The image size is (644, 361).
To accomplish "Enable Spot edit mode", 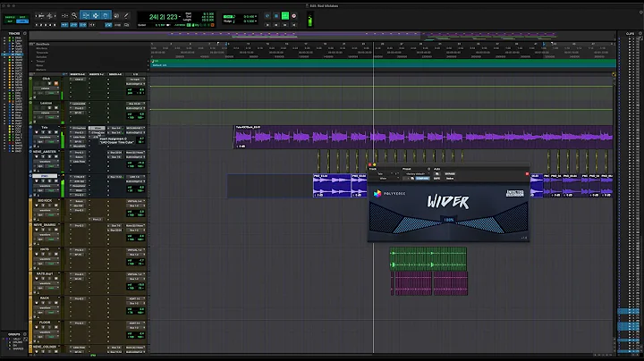I will pos(22,17).
